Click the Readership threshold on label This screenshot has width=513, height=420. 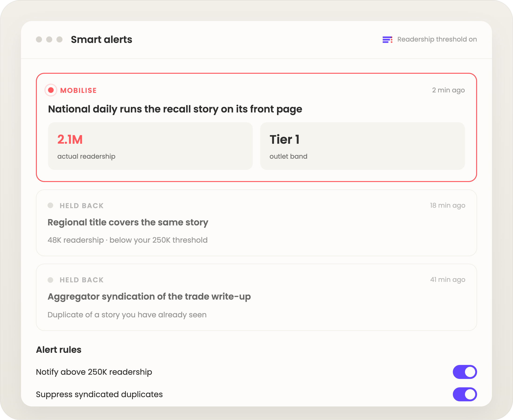(x=437, y=39)
